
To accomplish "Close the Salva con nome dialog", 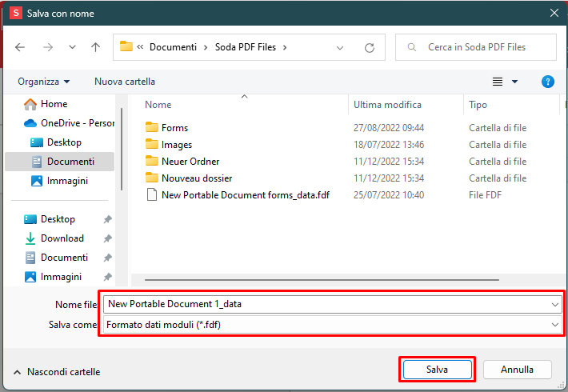I will [554, 13].
